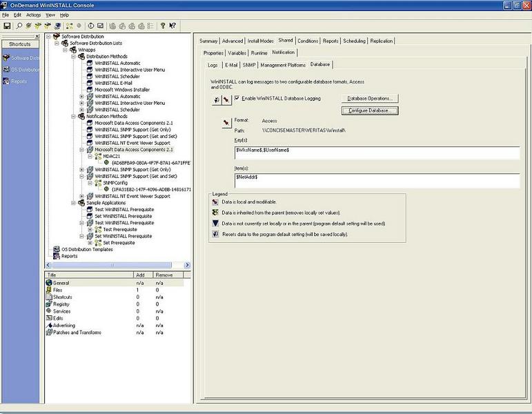
Task: Click inside the Item(s) text field
Action: tap(377, 181)
